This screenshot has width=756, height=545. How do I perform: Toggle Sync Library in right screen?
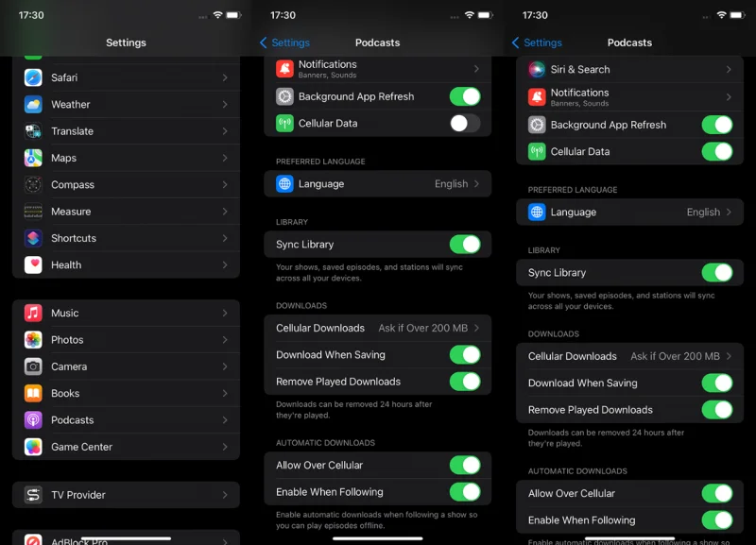click(717, 273)
